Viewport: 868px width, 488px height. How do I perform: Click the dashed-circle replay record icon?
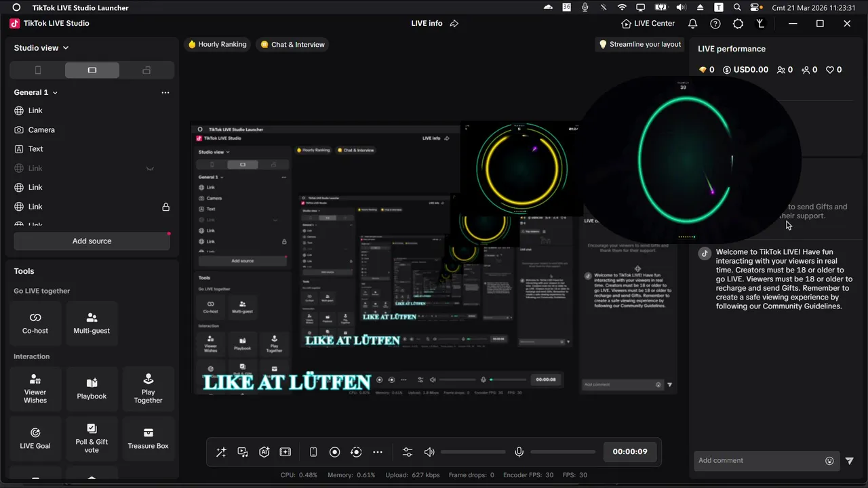coord(357,452)
